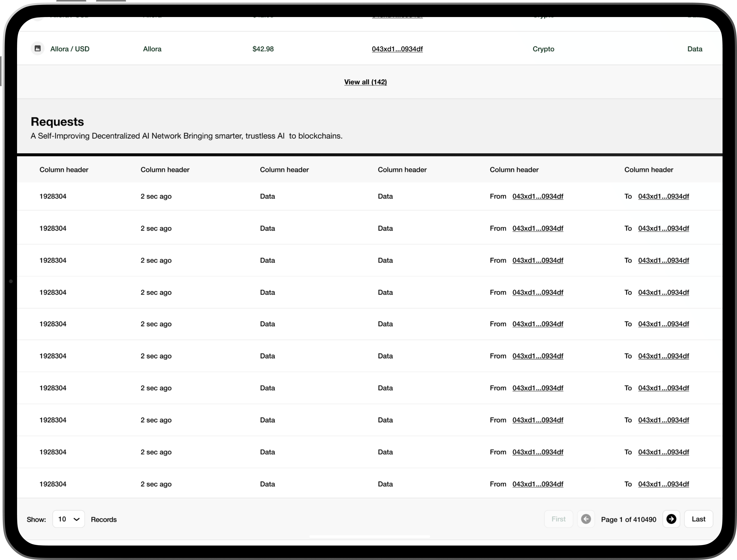737x560 pixels.
Task: Select the Allora / USD pair name
Action: (70, 49)
